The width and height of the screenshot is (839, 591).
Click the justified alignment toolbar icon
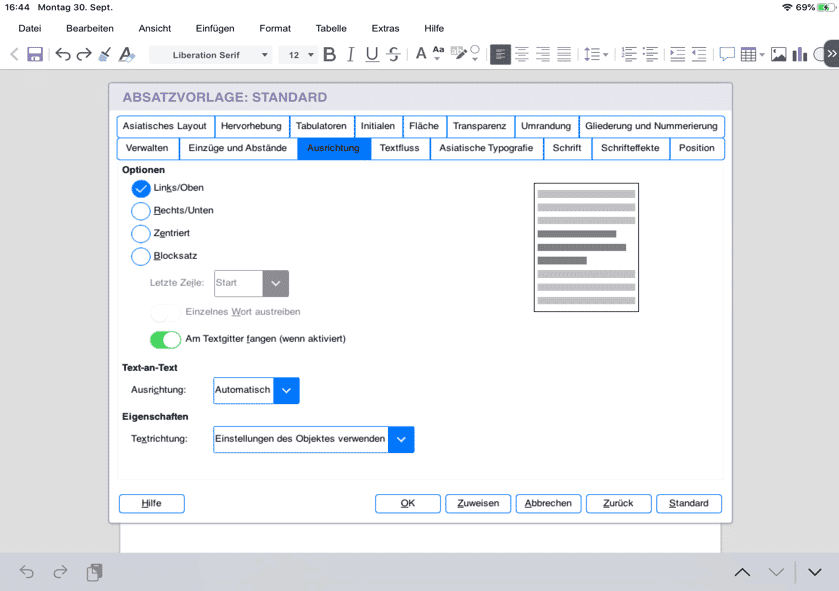tap(564, 55)
